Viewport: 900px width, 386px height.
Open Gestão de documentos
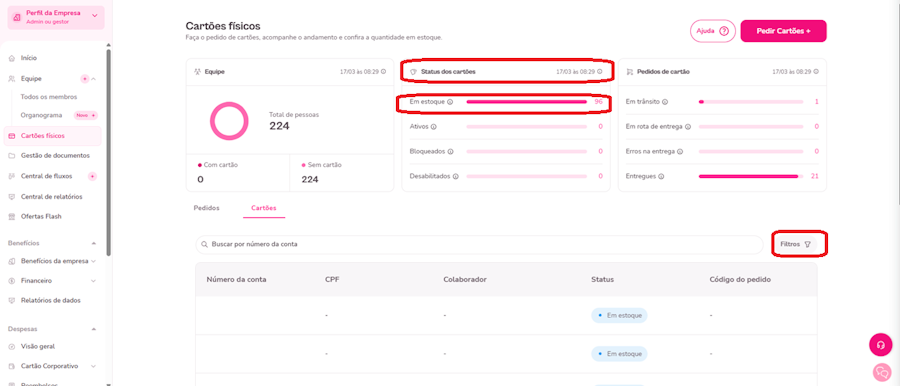[55, 156]
